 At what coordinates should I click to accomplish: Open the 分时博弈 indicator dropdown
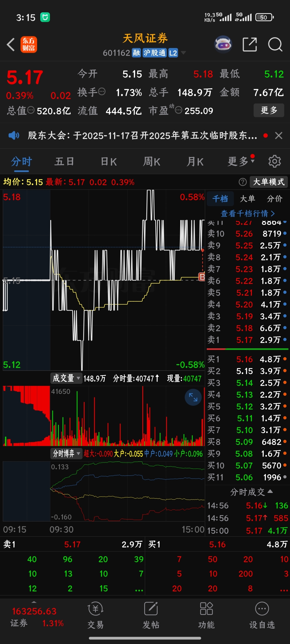[x=66, y=453]
